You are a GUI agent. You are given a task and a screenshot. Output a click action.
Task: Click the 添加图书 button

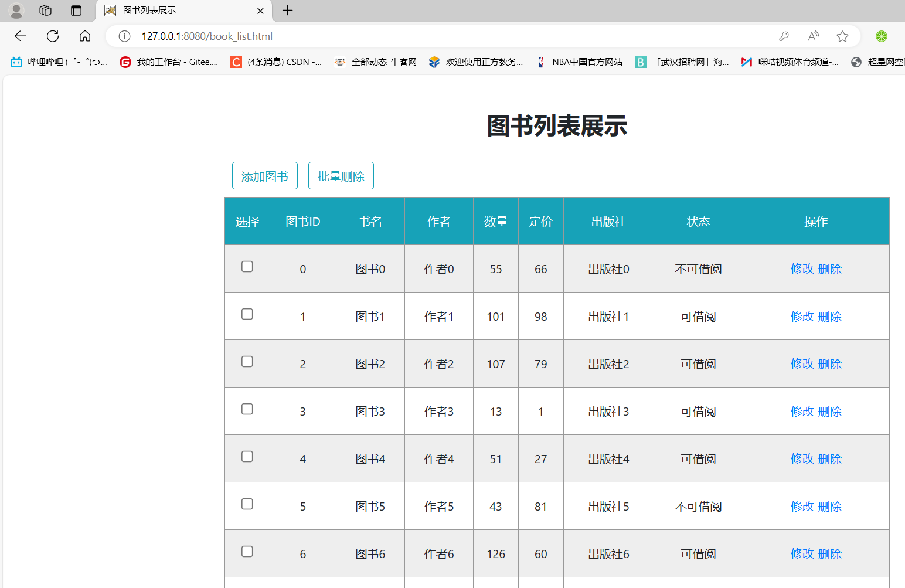265,176
